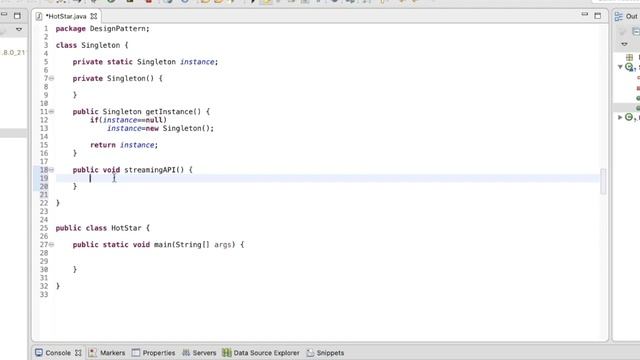Switch to the Snippets tab
Viewport: 640px width, 360px height.
[x=325, y=353]
